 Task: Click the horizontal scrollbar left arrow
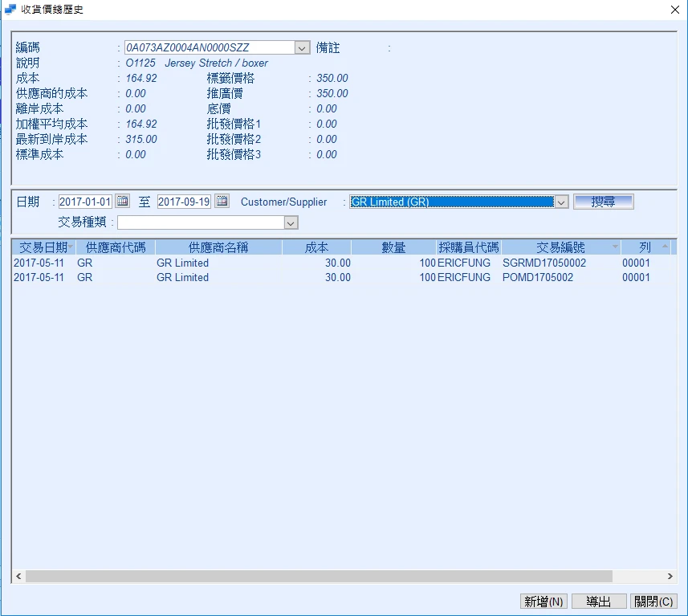[x=18, y=576]
